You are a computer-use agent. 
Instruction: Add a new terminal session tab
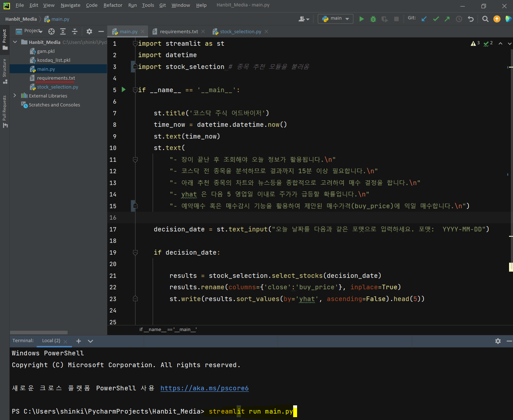tap(79, 341)
